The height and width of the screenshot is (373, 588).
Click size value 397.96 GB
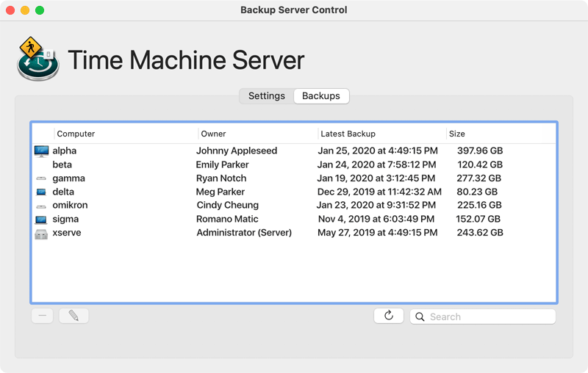pos(480,151)
